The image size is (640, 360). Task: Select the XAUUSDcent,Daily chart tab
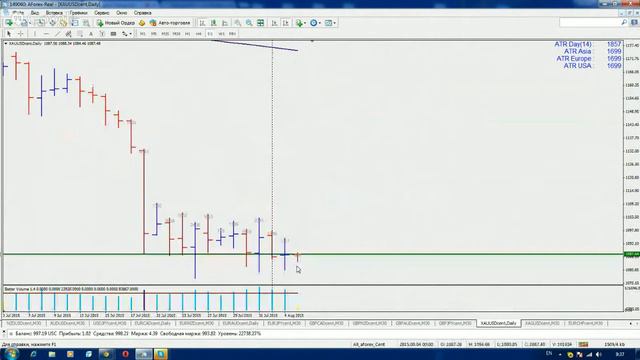coord(498,323)
